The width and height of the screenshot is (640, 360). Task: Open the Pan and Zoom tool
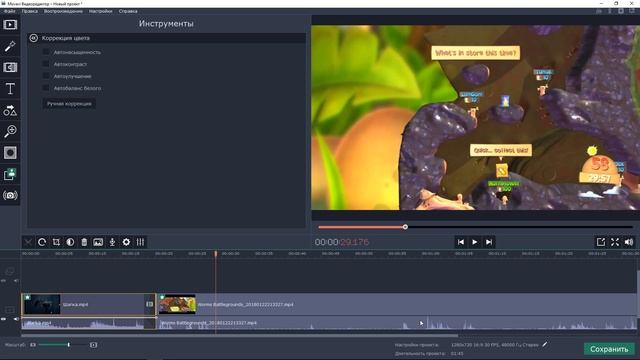coord(10,131)
